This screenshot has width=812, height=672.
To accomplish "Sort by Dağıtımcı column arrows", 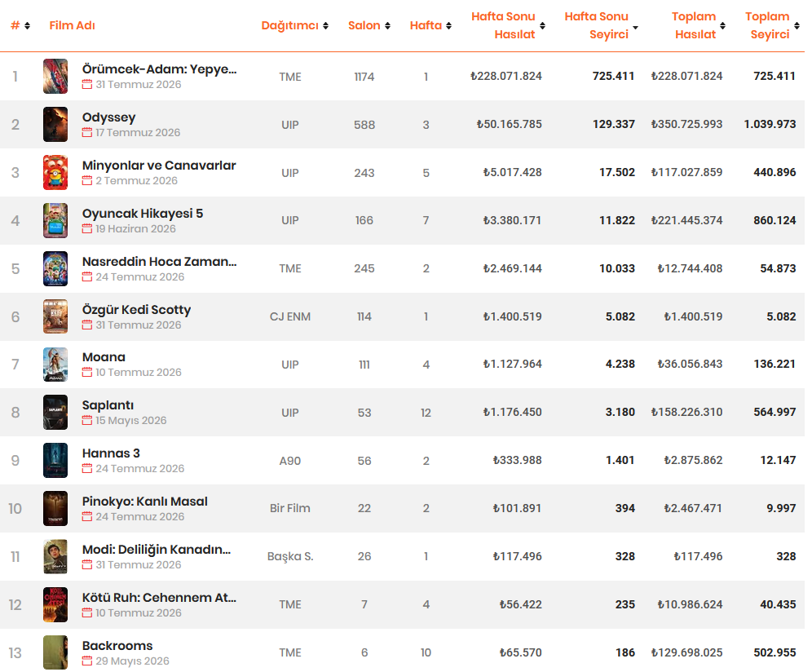I will (325, 25).
